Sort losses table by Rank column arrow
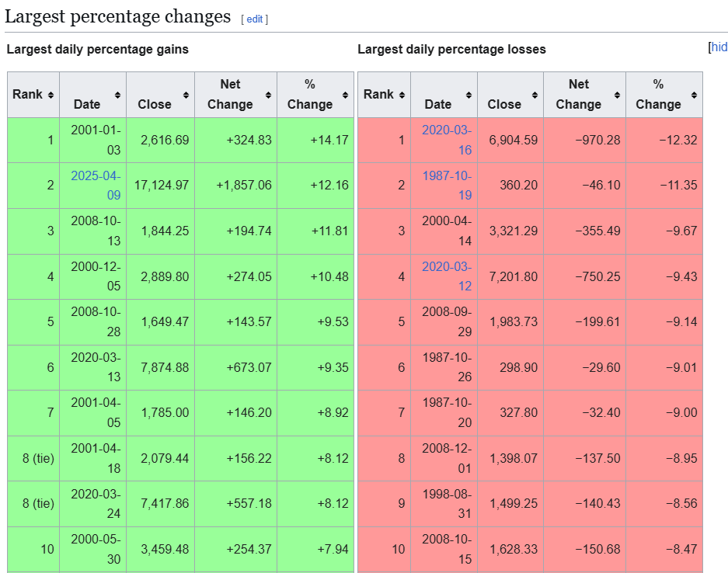This screenshot has width=728, height=573. click(402, 95)
